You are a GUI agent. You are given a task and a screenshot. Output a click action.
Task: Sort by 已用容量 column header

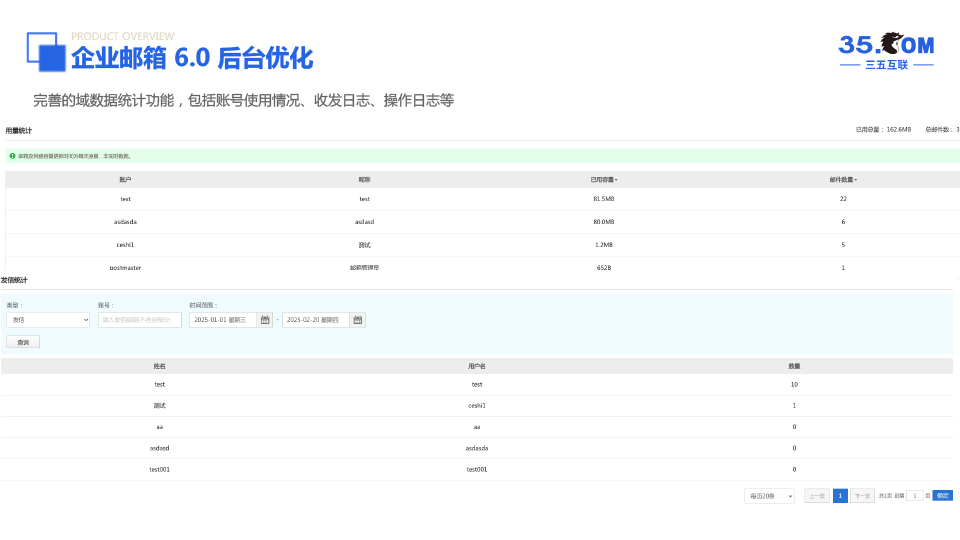(x=603, y=180)
